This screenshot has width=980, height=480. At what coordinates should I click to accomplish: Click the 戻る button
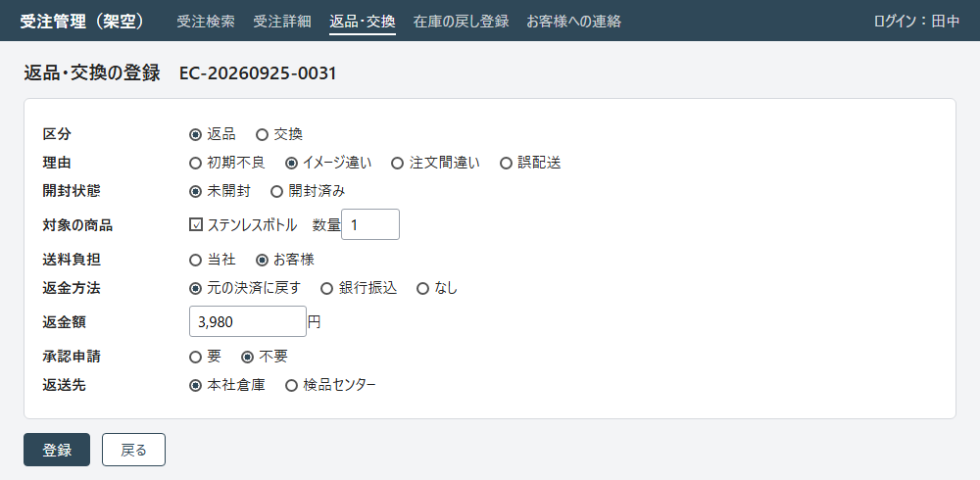click(x=133, y=450)
